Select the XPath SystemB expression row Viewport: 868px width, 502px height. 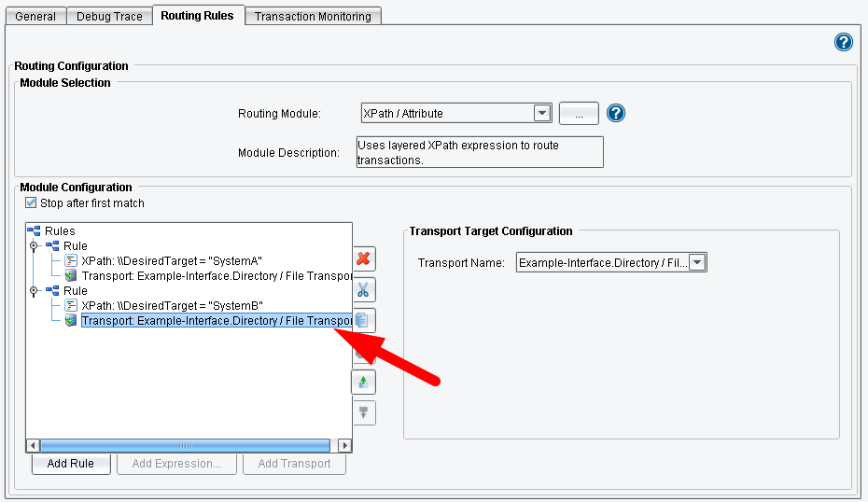pos(172,306)
